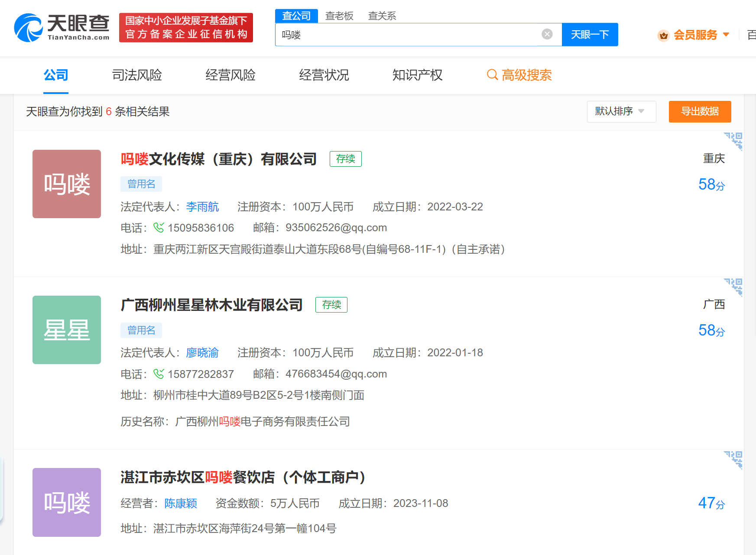Screen dimensions: 756x555
Task: Click email 476683454@qq.com
Action: 336,374
